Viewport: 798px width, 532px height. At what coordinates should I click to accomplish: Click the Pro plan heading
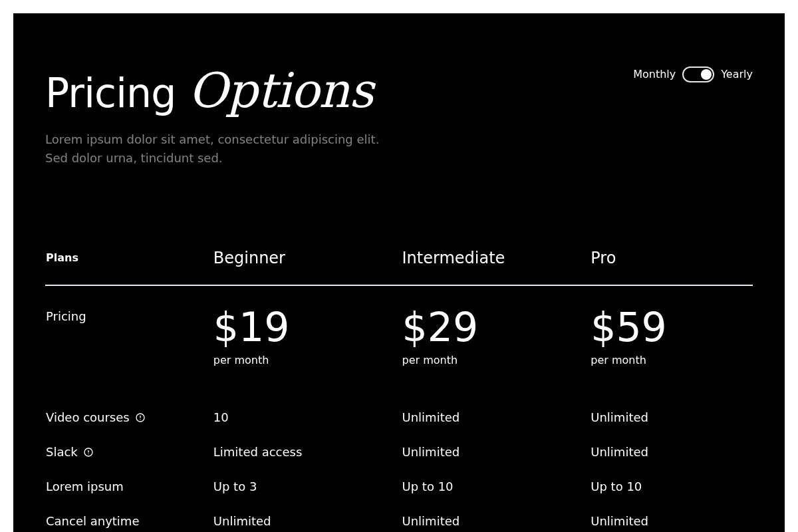[x=602, y=258]
